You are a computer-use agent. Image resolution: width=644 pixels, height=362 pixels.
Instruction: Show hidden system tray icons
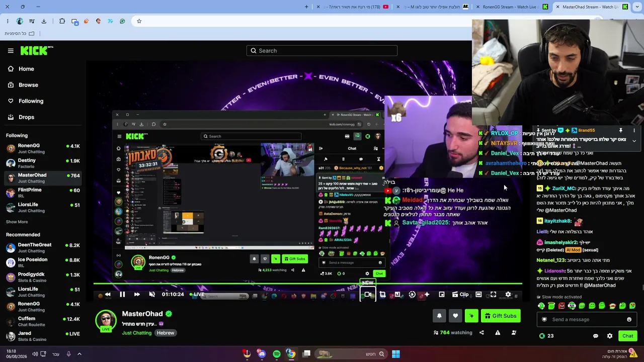79,354
